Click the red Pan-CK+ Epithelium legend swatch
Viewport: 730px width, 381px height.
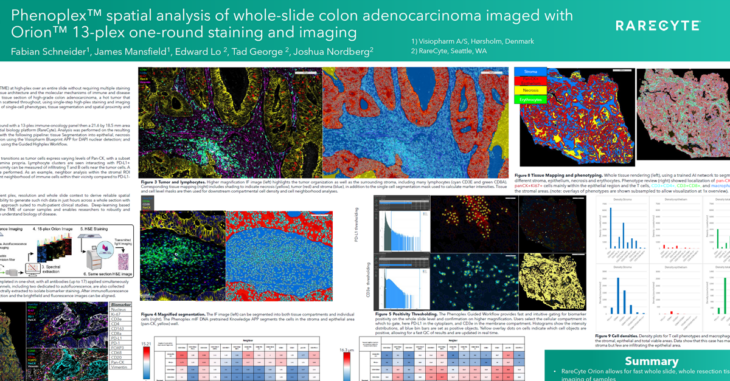point(530,81)
